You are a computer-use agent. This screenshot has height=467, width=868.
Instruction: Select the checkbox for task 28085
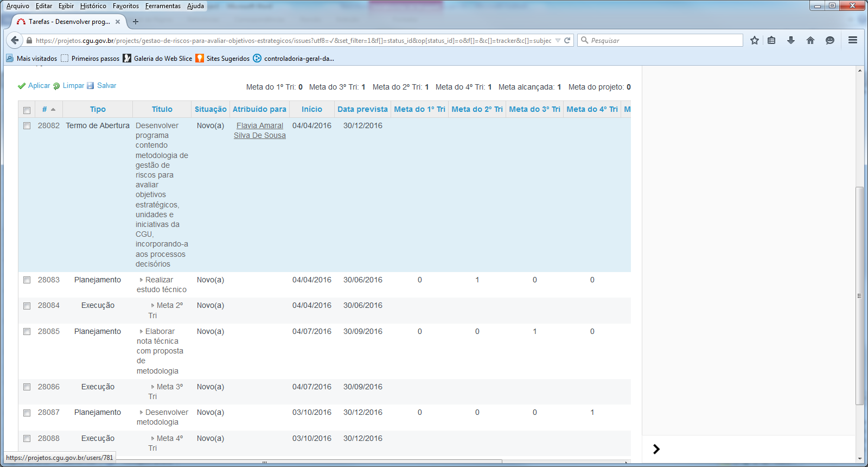tap(27, 332)
